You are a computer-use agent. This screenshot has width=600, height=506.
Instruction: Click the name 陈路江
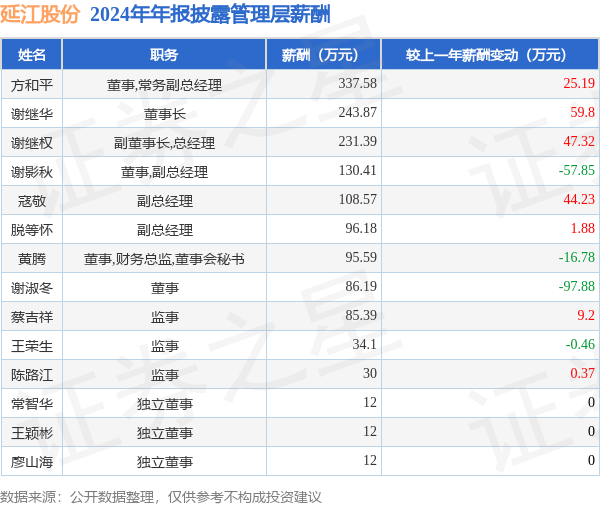(31, 375)
